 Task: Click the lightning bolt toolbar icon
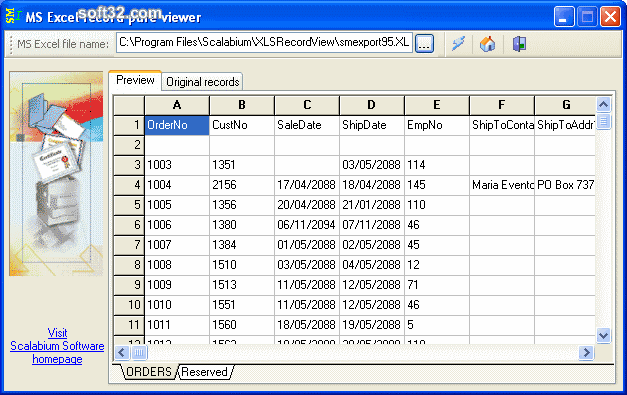[x=459, y=43]
